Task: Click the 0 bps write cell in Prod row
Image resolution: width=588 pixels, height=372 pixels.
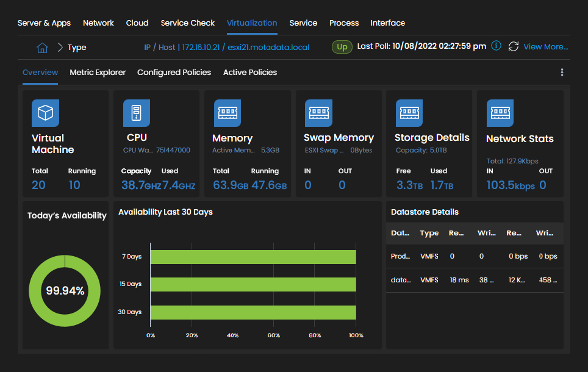Action: pos(548,256)
